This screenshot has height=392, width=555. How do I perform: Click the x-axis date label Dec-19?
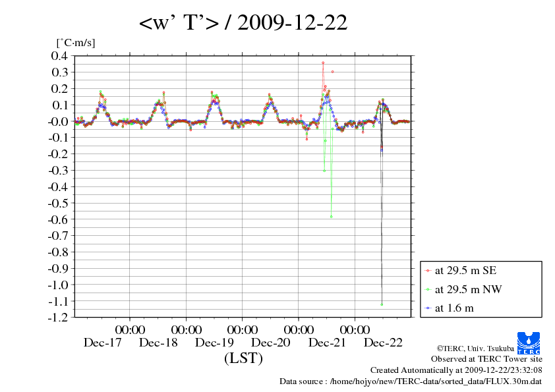(x=214, y=343)
